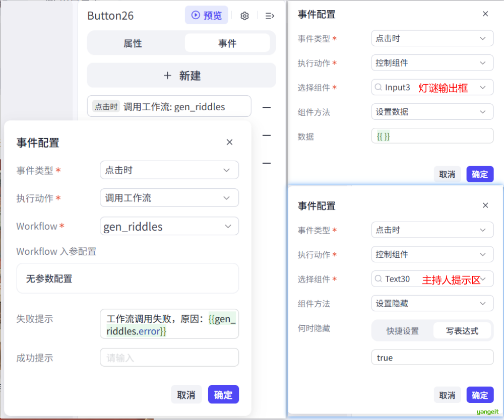Click the collapse panel icon next to gear
The width and height of the screenshot is (504, 420).
pyautogui.click(x=270, y=16)
